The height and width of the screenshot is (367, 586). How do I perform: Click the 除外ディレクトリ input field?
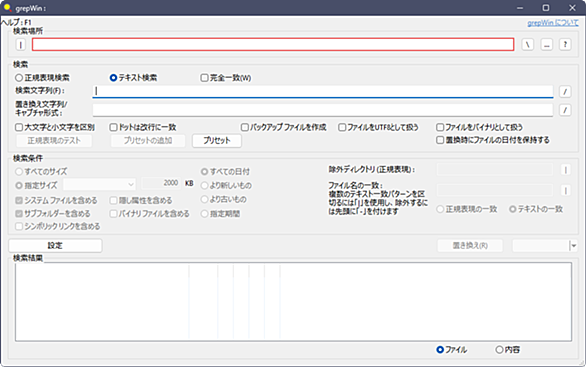pos(494,170)
